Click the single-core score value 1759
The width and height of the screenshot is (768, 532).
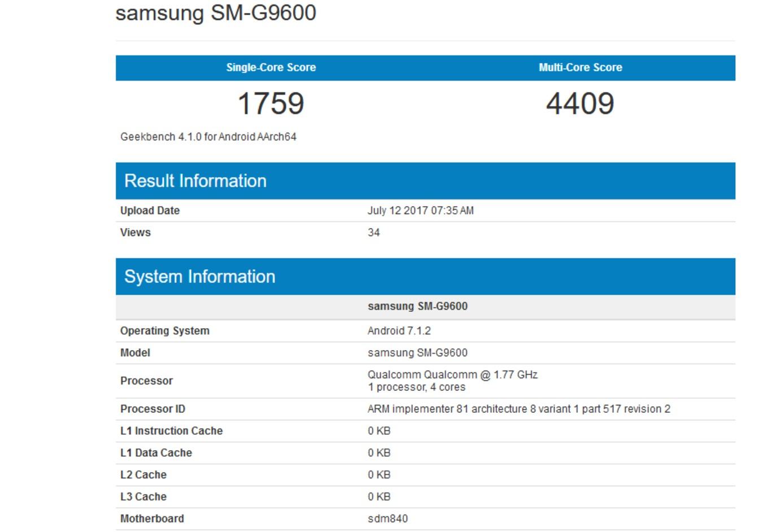pyautogui.click(x=271, y=103)
